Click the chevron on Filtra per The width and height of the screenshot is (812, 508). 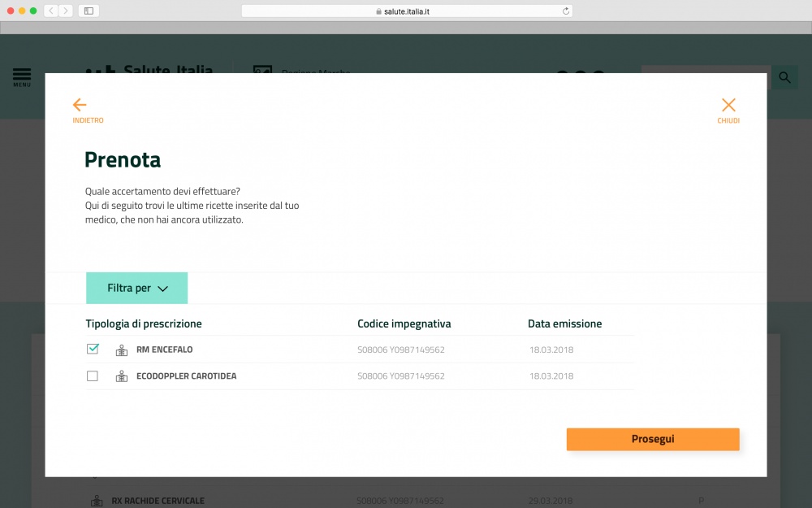click(162, 289)
